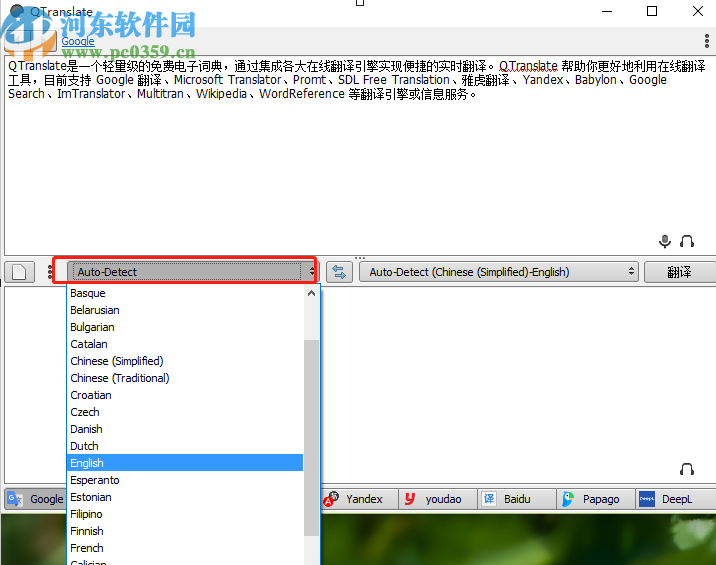Click the swap languages arrows icon
The image size is (716, 565).
pos(339,272)
